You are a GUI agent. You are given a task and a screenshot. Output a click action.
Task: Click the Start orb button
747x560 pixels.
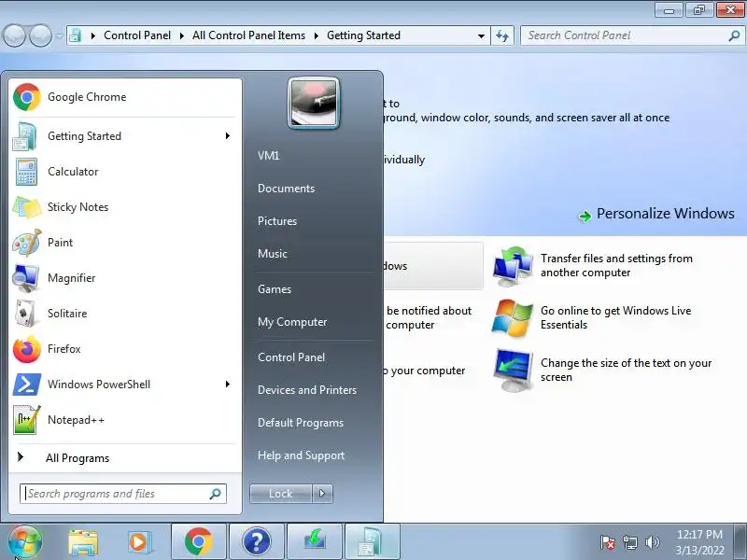25,541
